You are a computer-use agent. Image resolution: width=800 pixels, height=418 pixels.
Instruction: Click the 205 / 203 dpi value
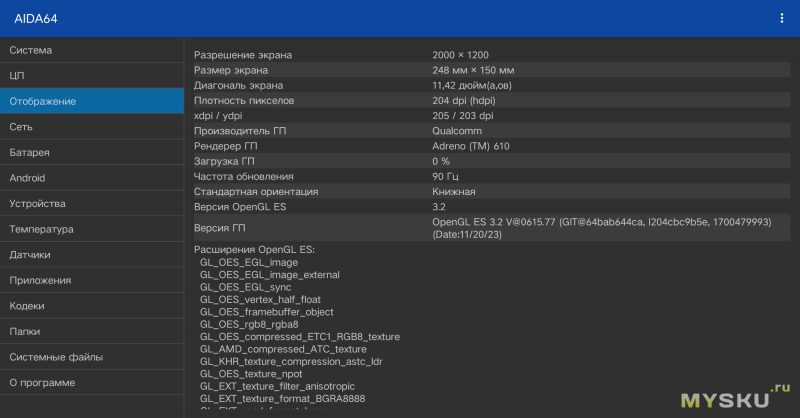463,115
